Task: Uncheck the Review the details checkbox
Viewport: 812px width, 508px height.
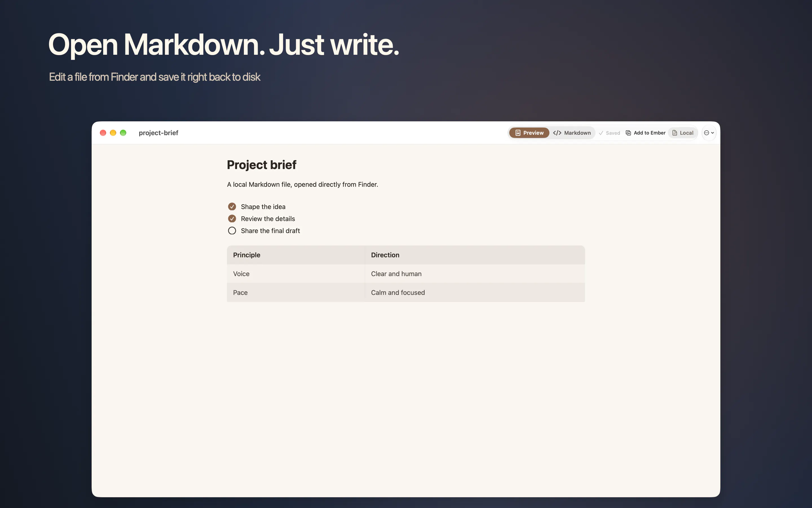Action: coord(232,219)
